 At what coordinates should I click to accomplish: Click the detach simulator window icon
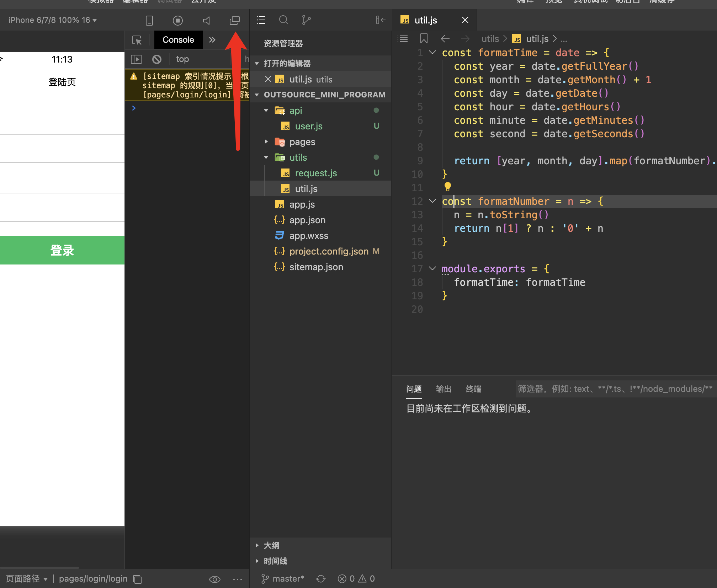(234, 20)
